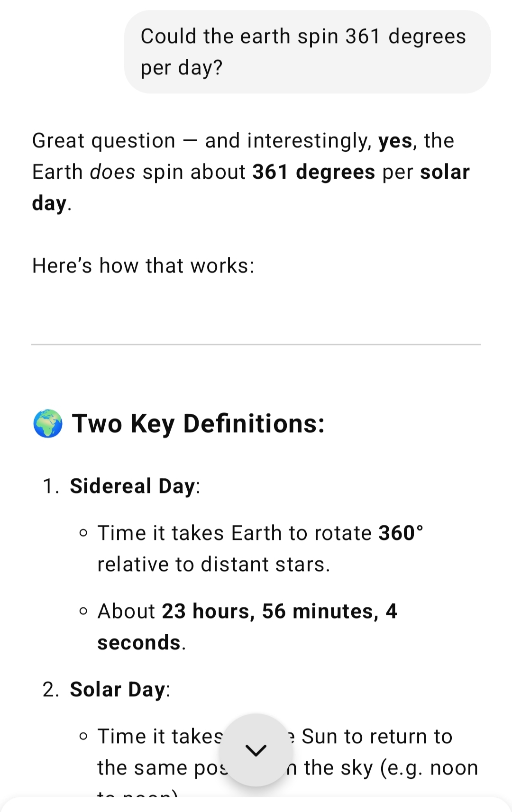Click the "Great question" opening text
Screen dimensions: 512x812
(x=104, y=141)
